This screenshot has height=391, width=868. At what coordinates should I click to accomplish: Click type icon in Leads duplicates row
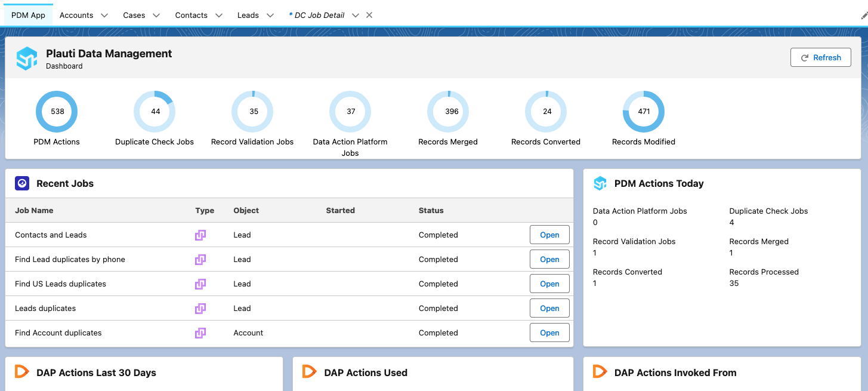[200, 309]
